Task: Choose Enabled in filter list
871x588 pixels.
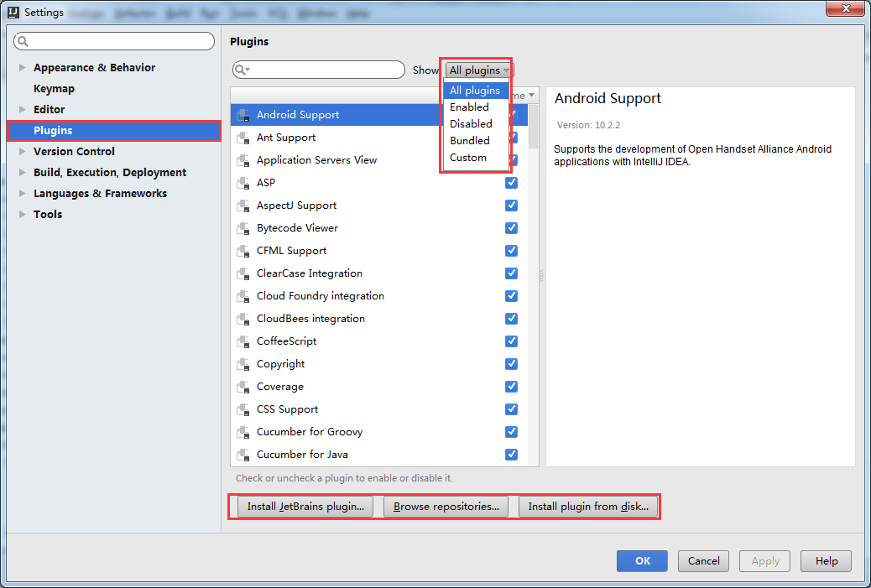Action: 476,107
